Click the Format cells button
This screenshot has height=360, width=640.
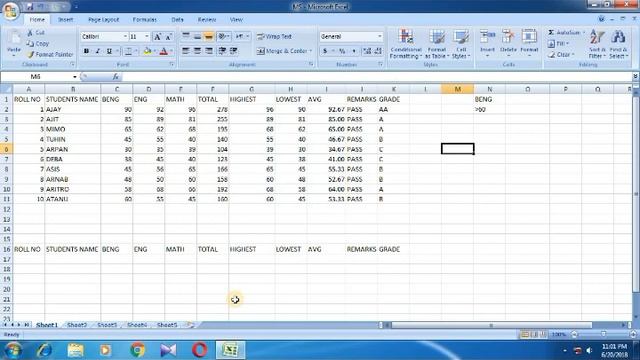click(529, 43)
